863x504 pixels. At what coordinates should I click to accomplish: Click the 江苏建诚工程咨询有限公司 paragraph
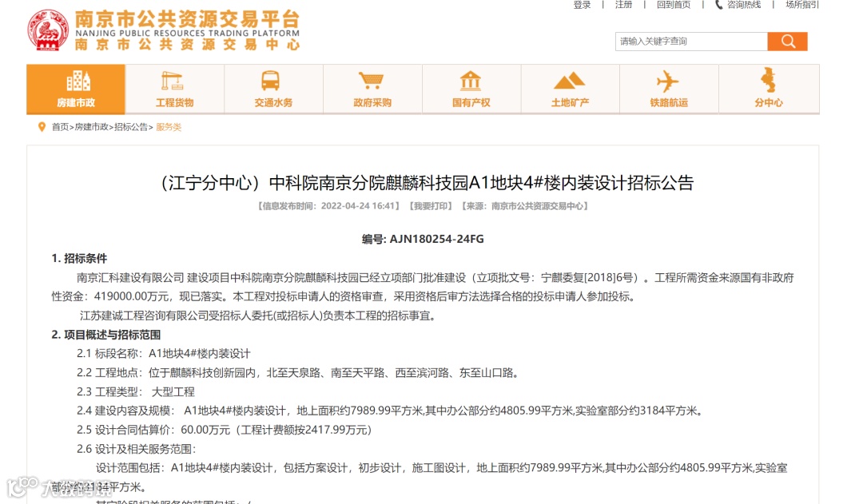tap(259, 315)
